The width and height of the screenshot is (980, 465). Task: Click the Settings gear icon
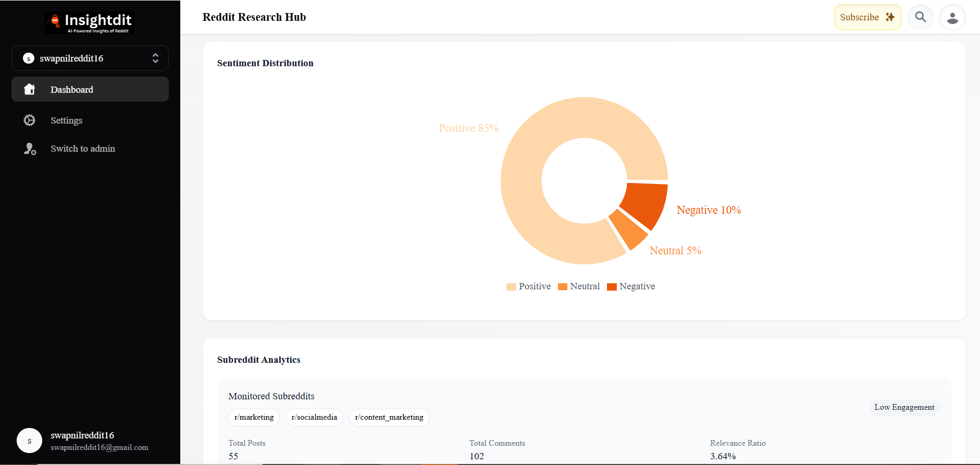[30, 120]
